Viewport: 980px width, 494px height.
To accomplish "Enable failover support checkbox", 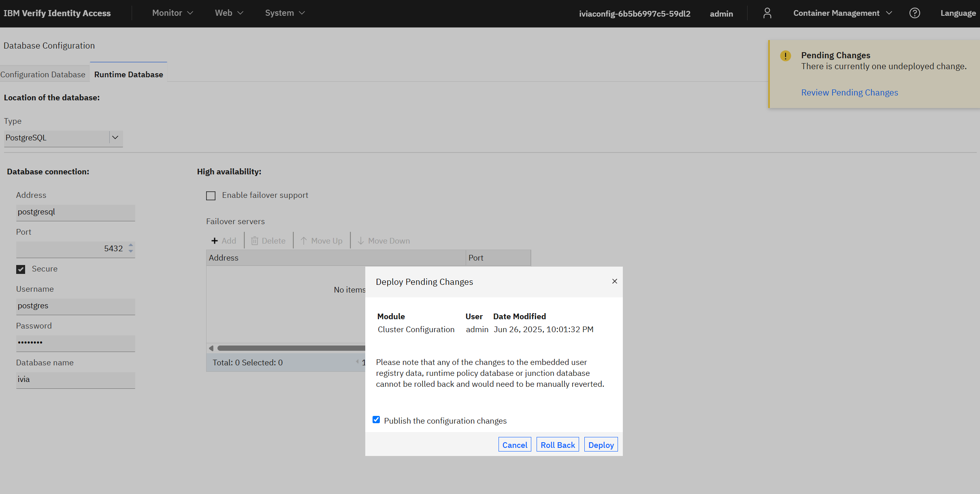I will click(x=211, y=196).
